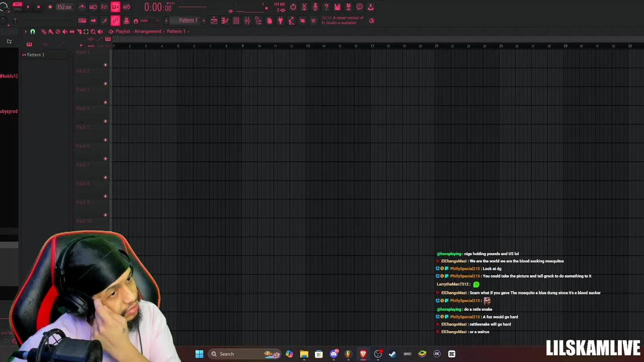Image resolution: width=644 pixels, height=362 pixels.
Task: Open the playlist options menu arrow
Action: coord(26,32)
